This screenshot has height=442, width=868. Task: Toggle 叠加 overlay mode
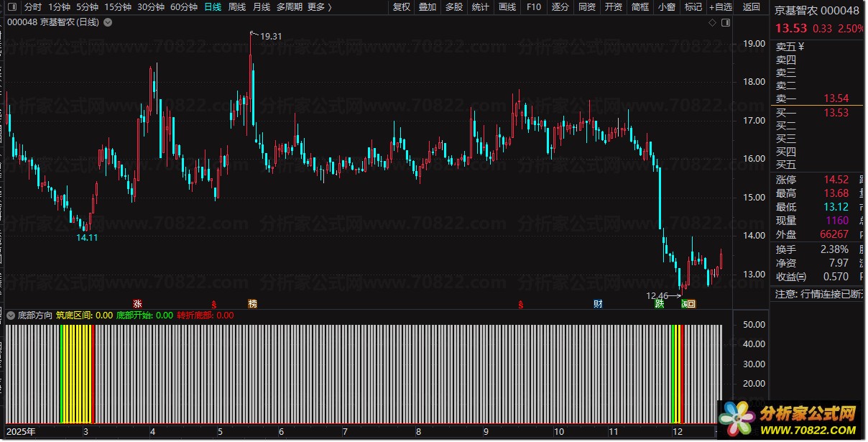(x=428, y=7)
